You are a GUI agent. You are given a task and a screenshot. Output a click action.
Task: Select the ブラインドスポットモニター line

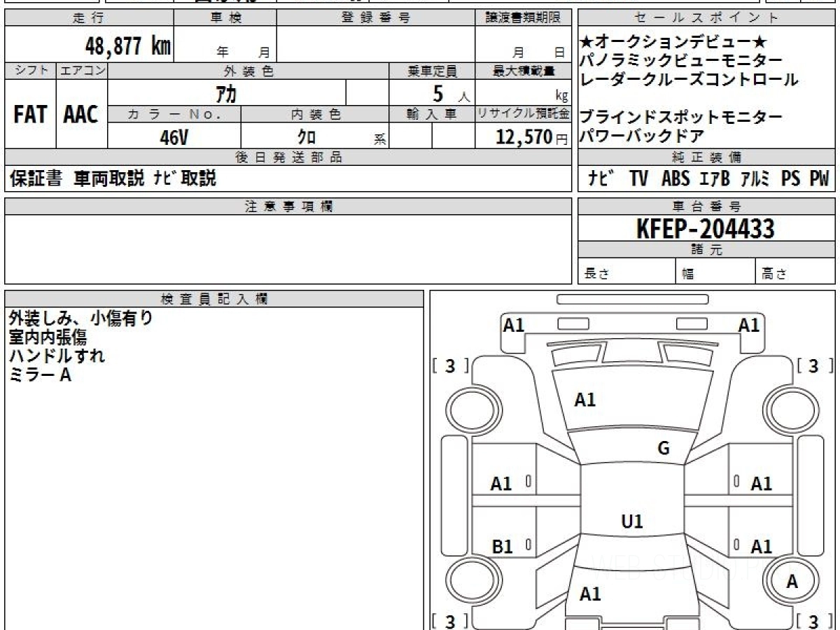[x=681, y=117]
